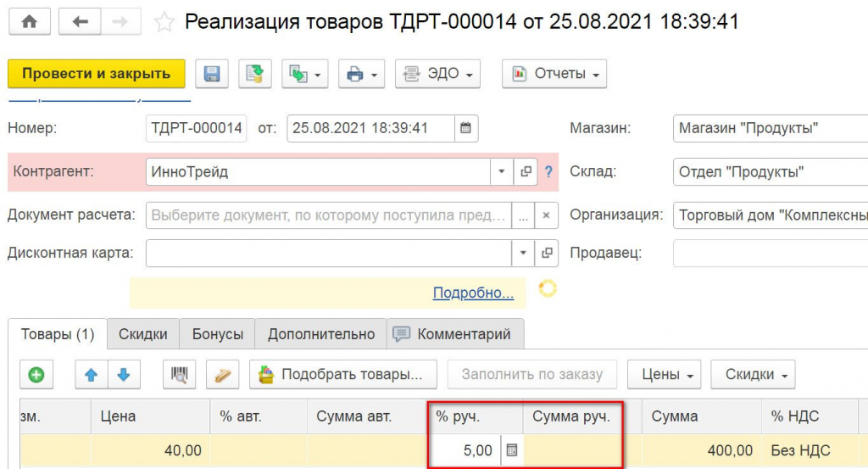Edit the Номер field ТДРТ-000014
The width and height of the screenshot is (868, 469).
[x=197, y=128]
